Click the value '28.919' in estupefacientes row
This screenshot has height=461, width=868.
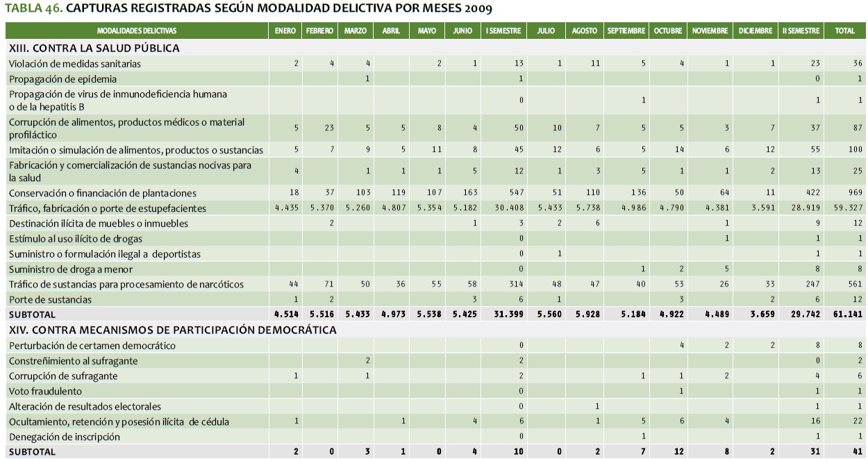(806, 208)
